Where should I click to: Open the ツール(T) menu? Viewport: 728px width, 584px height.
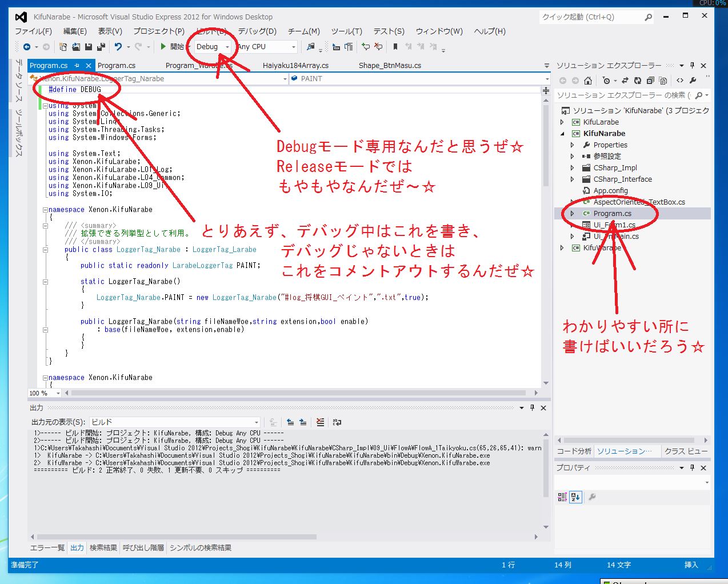tap(347, 31)
